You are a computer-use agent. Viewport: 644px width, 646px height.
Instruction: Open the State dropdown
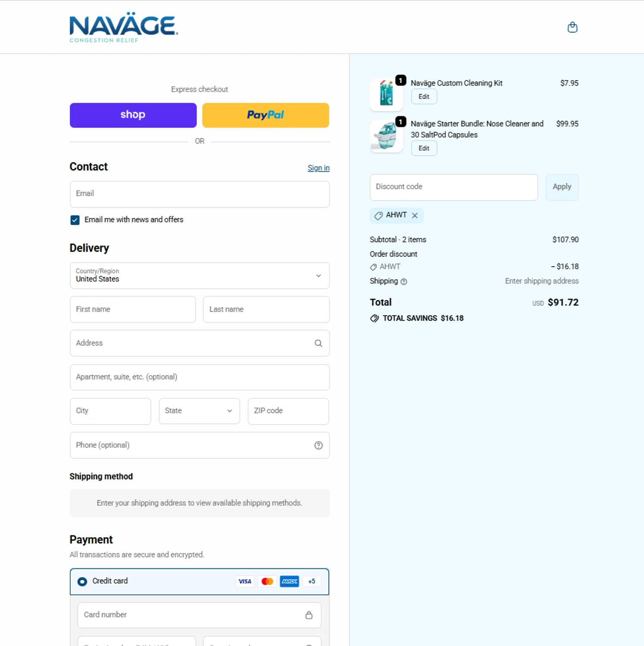199,411
